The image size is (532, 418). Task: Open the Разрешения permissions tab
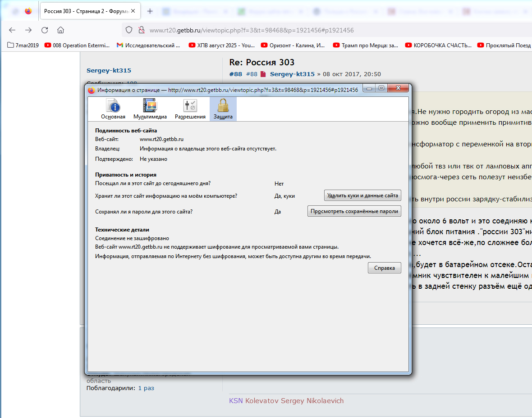click(190, 109)
